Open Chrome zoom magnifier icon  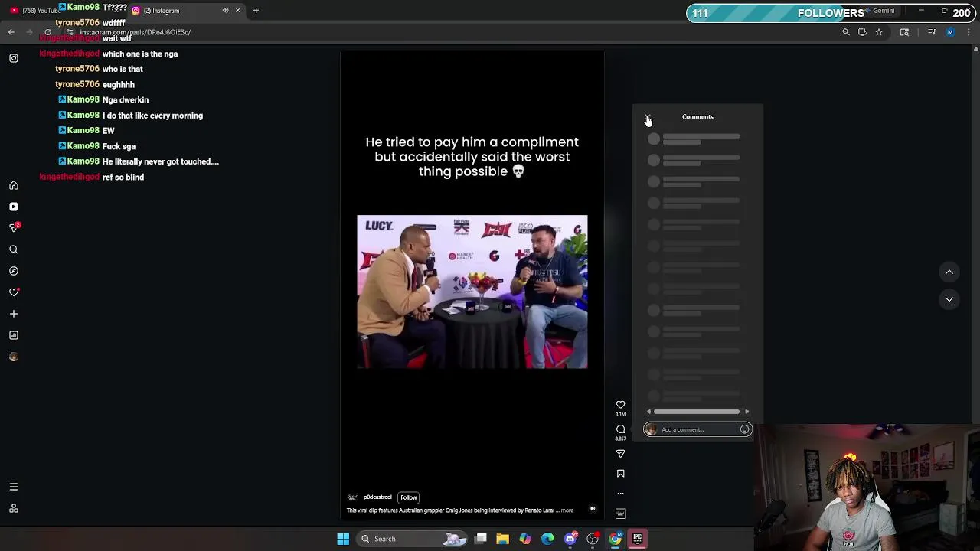[x=846, y=32]
